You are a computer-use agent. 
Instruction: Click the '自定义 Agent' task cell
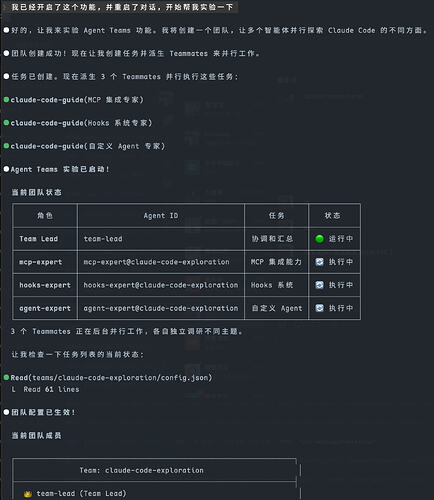pyautogui.click(x=277, y=308)
